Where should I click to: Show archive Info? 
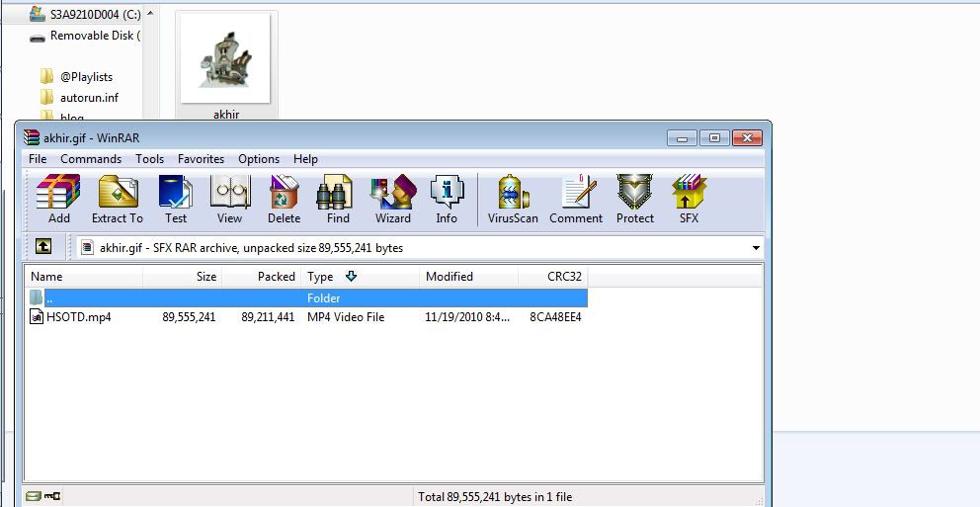click(x=447, y=199)
